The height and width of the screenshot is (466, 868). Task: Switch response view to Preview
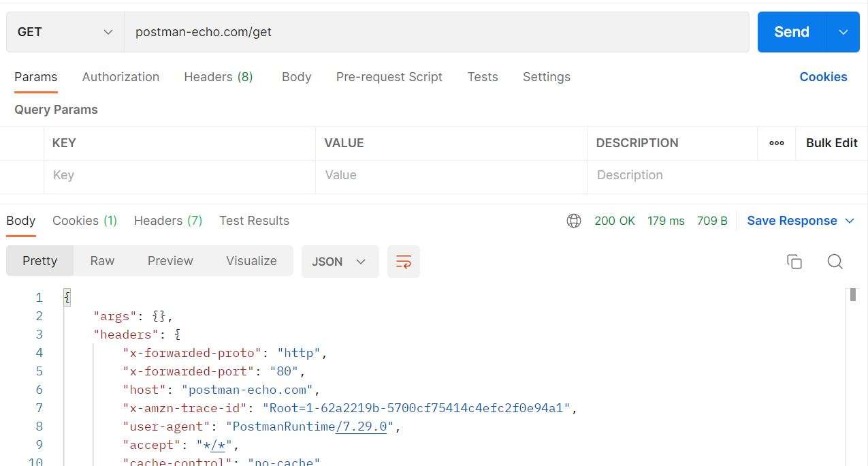170,260
